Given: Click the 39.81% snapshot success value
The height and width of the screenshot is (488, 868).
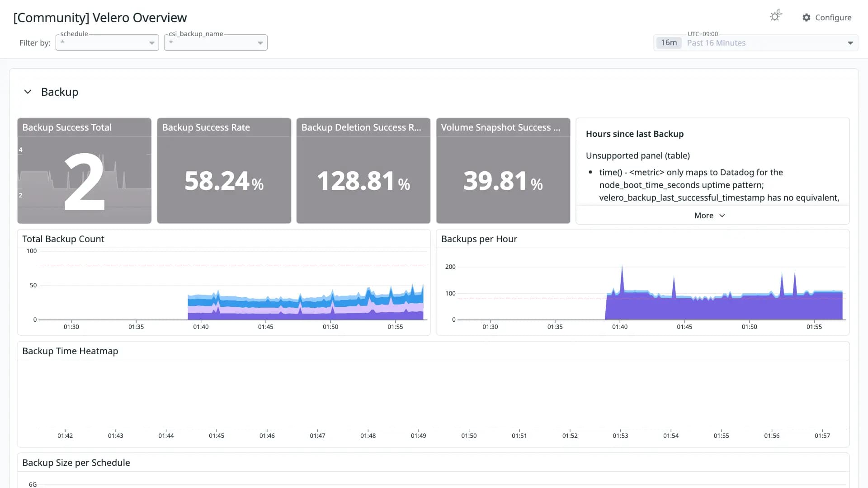Looking at the screenshot, I should (x=503, y=181).
